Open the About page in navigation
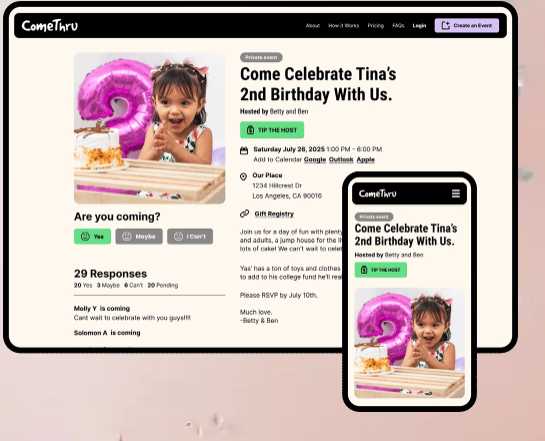 pos(312,26)
